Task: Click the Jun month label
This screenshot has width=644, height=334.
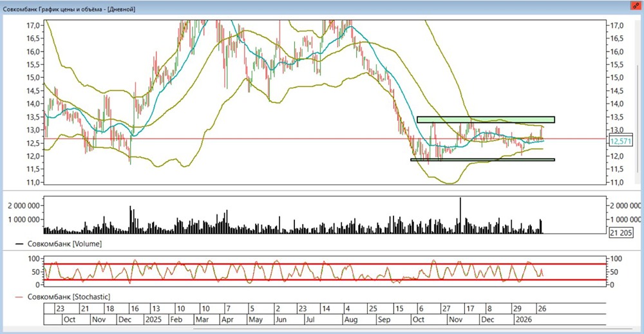Action: pyautogui.click(x=281, y=319)
